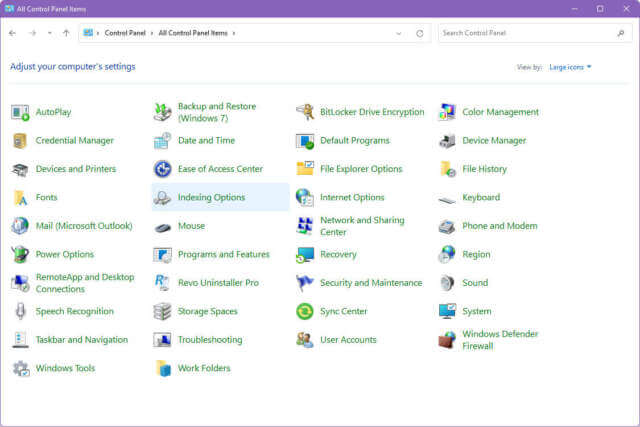Open the Power Options battery icon
Screen dimensions: 640x427
(x=20, y=254)
